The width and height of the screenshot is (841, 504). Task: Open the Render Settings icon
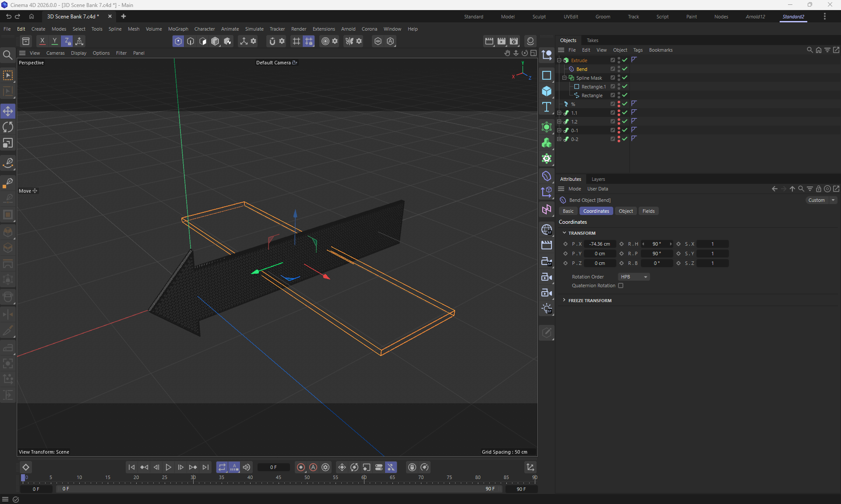tap(514, 41)
